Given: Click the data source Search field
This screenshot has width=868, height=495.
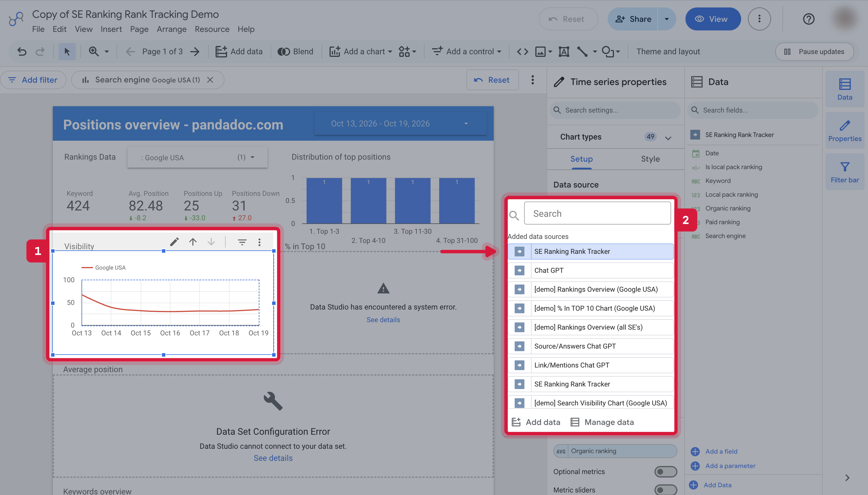Looking at the screenshot, I should 597,213.
